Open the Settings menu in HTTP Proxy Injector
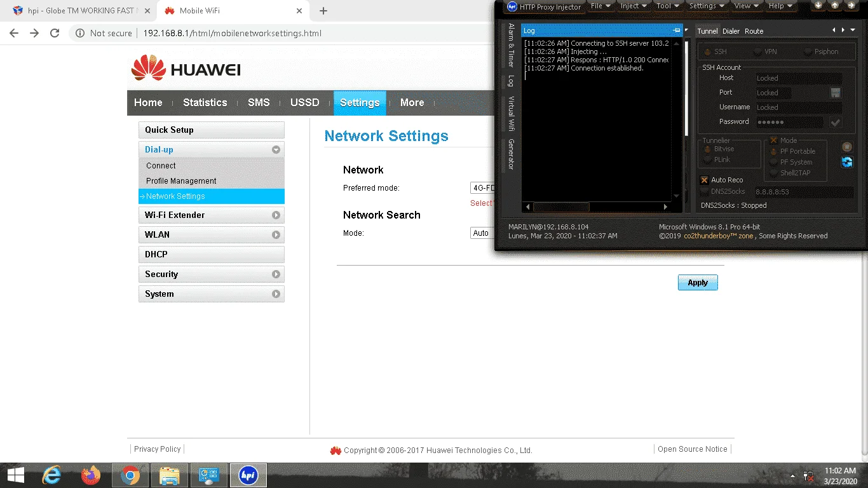The image size is (868, 488). point(707,6)
